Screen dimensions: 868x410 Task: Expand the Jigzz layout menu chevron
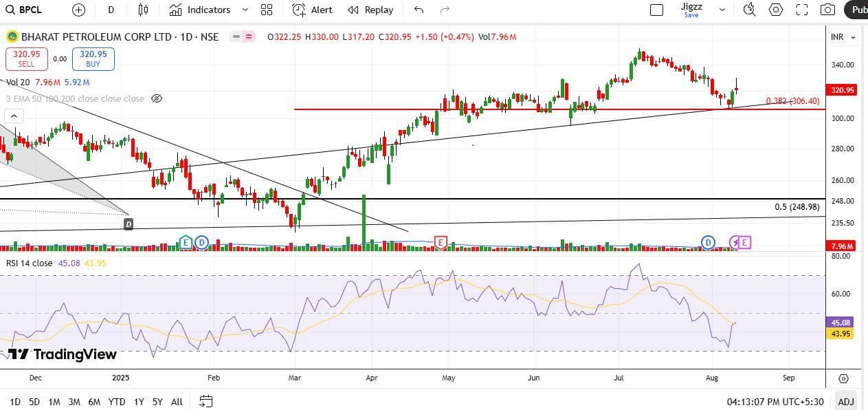722,10
